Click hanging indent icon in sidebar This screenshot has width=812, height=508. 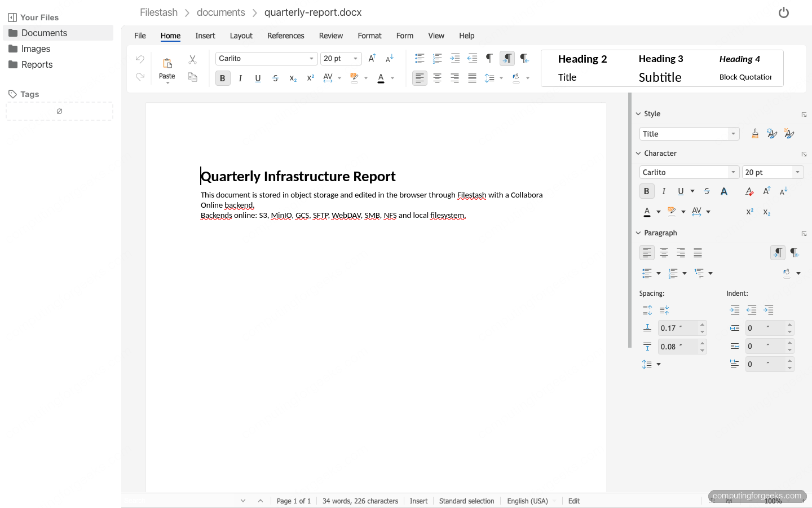point(769,310)
